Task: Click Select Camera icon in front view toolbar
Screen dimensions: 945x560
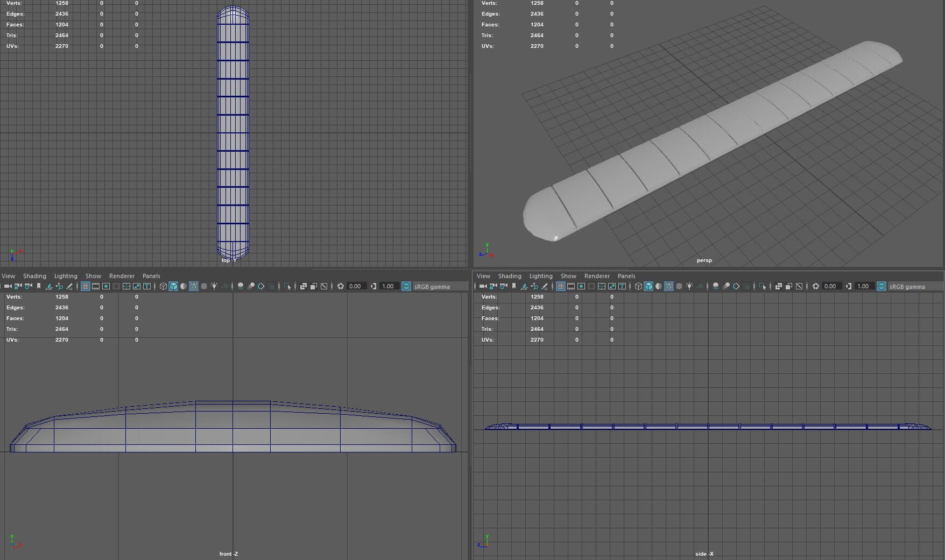Action: 8,286
